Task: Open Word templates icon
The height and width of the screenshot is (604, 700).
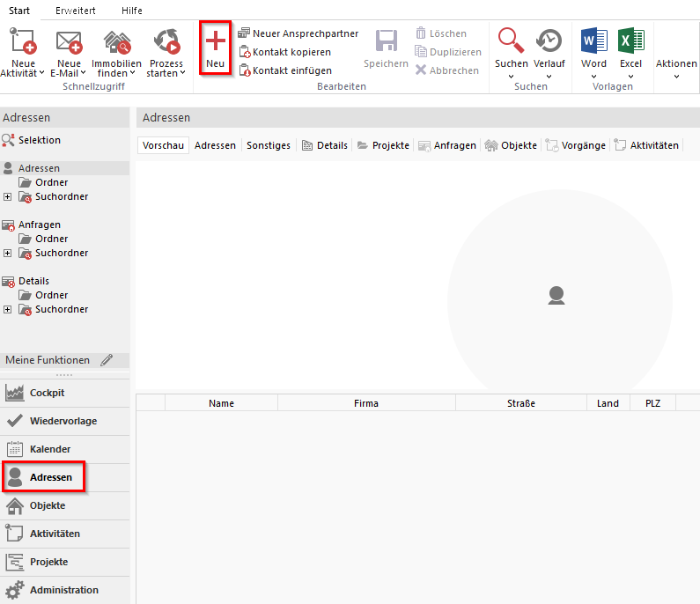Action: pos(593,41)
